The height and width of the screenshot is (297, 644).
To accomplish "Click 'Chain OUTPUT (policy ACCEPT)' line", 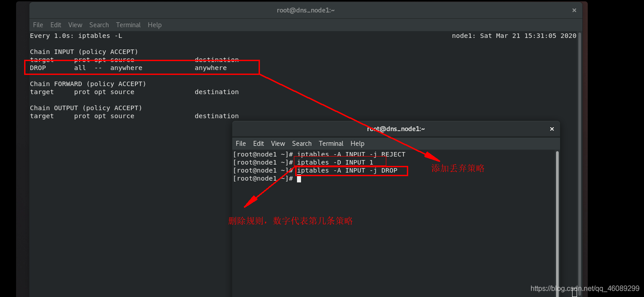I will [x=86, y=108].
